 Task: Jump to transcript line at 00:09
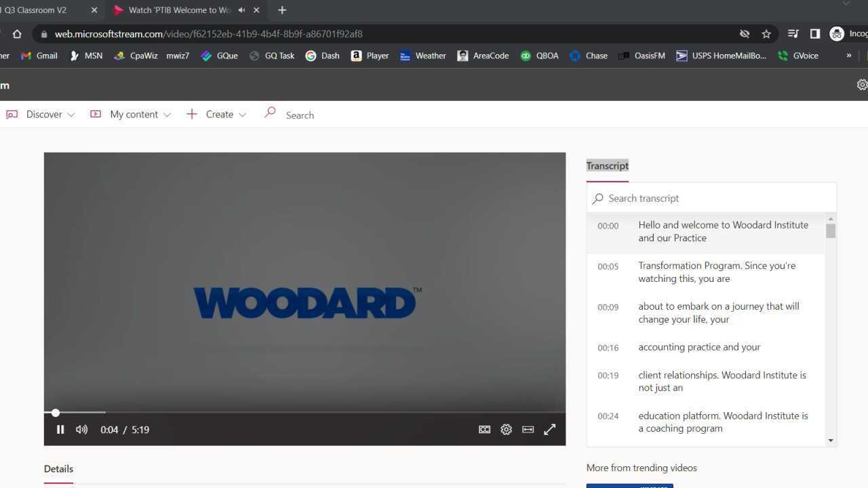pos(718,312)
